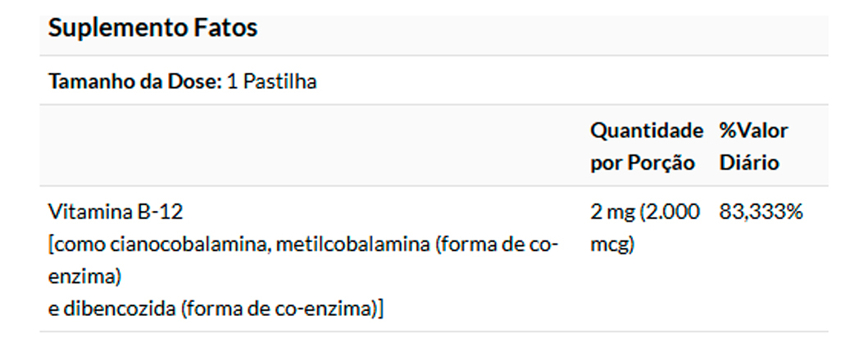The height and width of the screenshot is (348, 868).
Task: Click the wrapped enzima) line
Action: 85,277
